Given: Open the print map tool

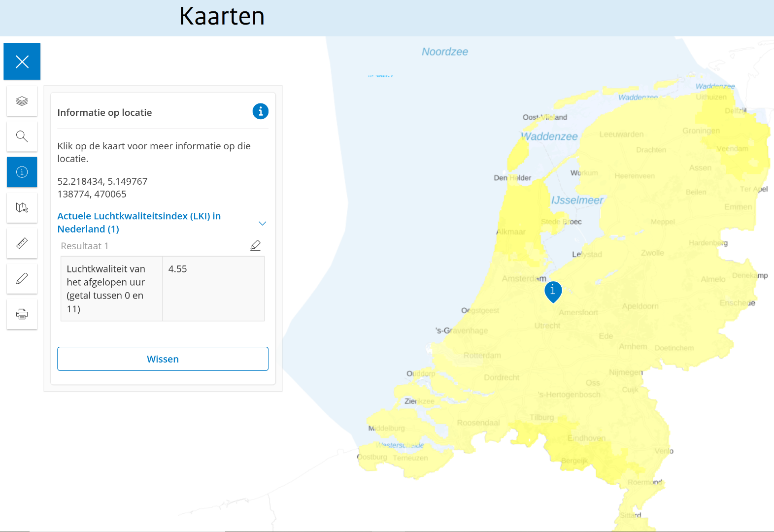Looking at the screenshot, I should point(22,314).
